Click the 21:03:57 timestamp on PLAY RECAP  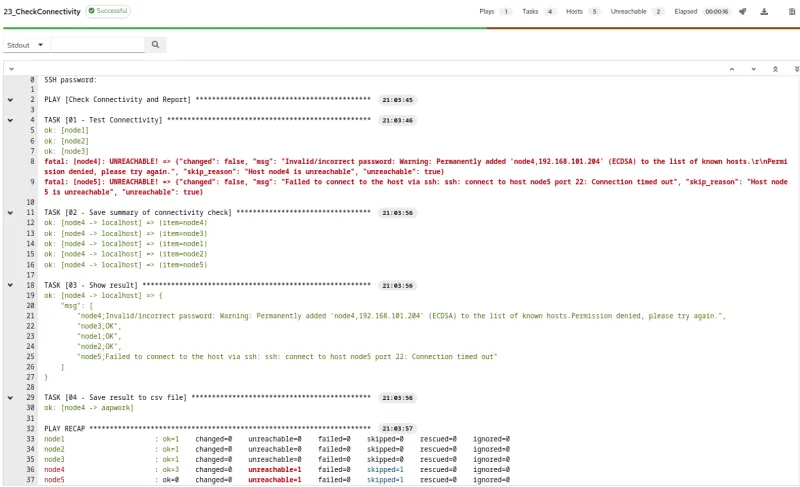(x=397, y=428)
